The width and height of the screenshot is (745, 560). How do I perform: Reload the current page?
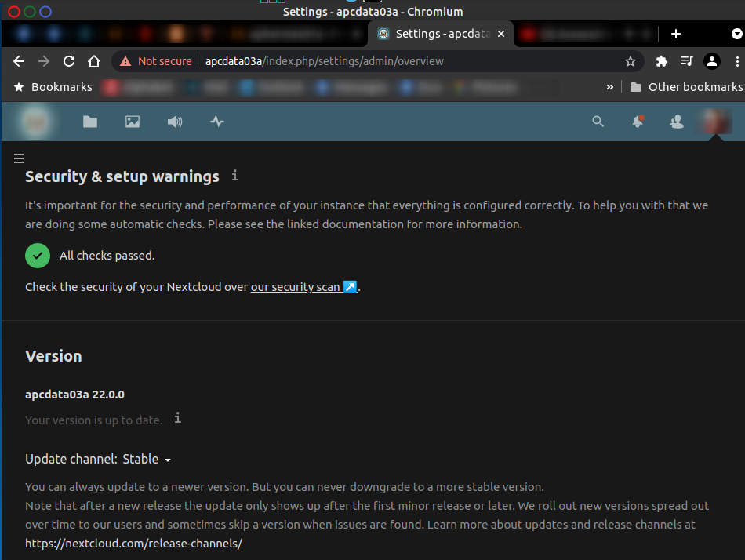(69, 61)
